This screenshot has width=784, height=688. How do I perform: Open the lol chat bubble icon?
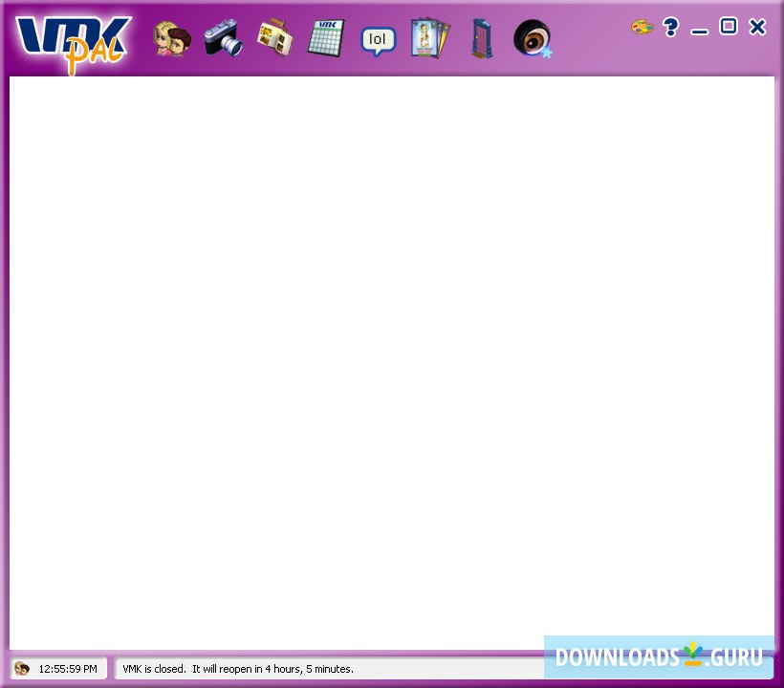point(378,40)
